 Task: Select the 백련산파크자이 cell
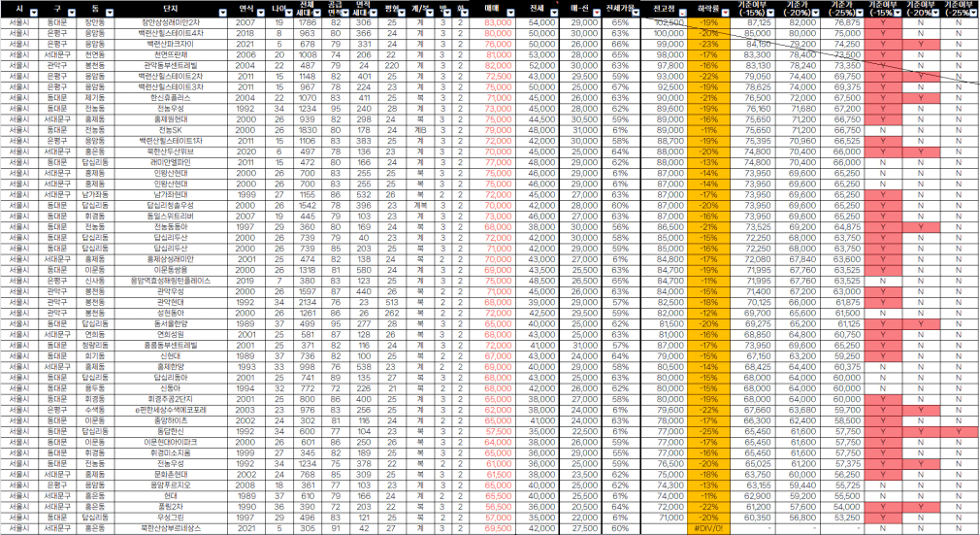click(x=171, y=45)
